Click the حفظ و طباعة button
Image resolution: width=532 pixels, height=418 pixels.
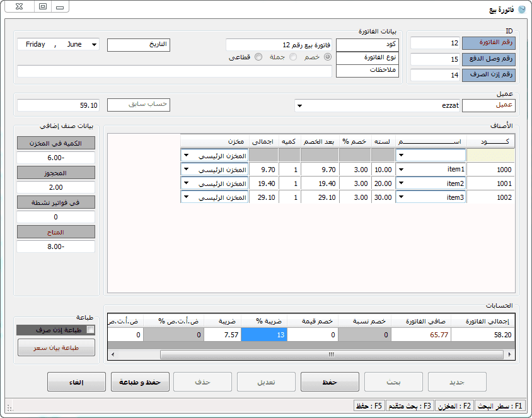tap(140, 381)
